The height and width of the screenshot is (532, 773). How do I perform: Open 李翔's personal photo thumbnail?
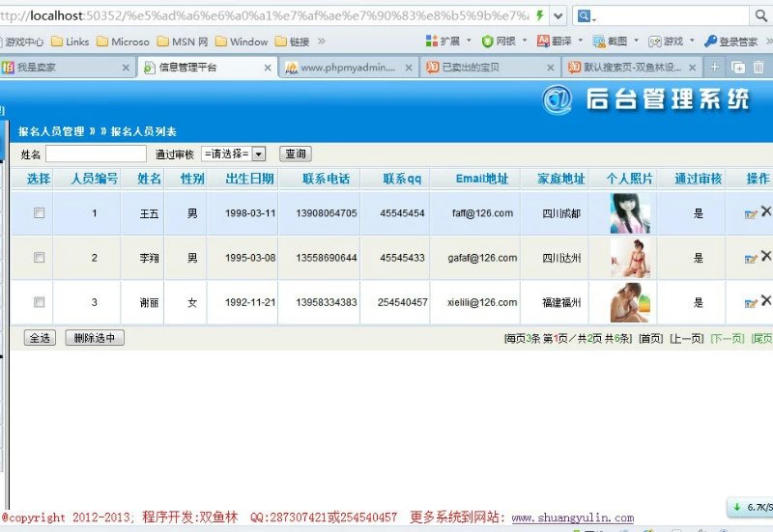click(x=630, y=258)
